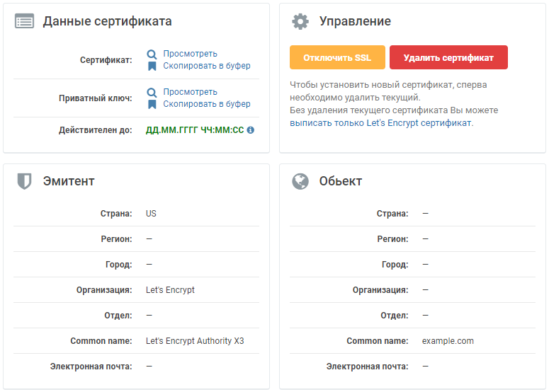The height and width of the screenshot is (392, 549).
Task: Click the magnifier icon beside certificate Просмотреть
Action: (x=152, y=54)
